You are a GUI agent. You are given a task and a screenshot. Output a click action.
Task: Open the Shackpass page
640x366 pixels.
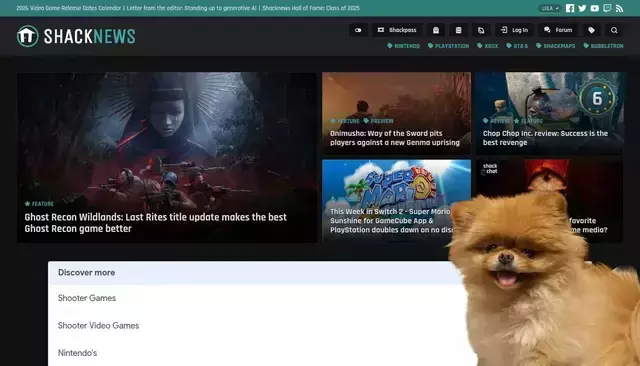(x=397, y=30)
